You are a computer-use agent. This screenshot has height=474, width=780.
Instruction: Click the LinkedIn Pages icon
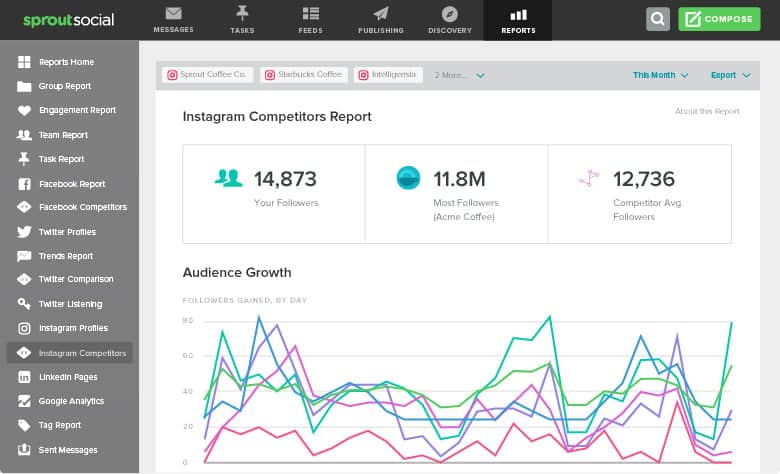24,377
